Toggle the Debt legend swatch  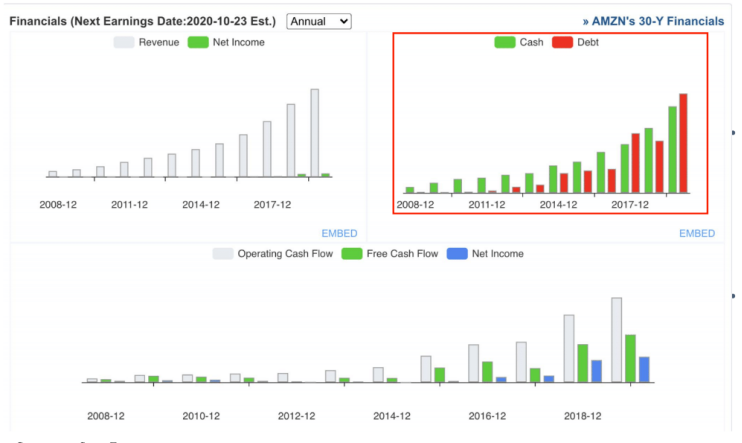pos(562,42)
